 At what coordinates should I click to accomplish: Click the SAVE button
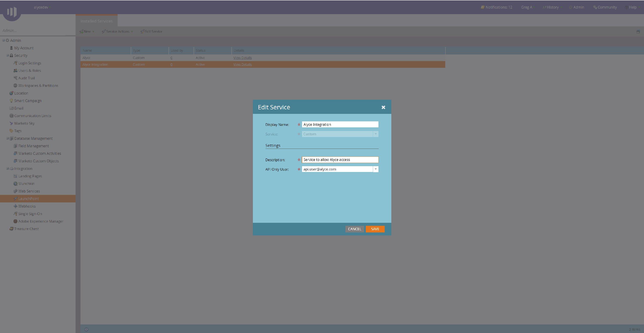pos(375,229)
